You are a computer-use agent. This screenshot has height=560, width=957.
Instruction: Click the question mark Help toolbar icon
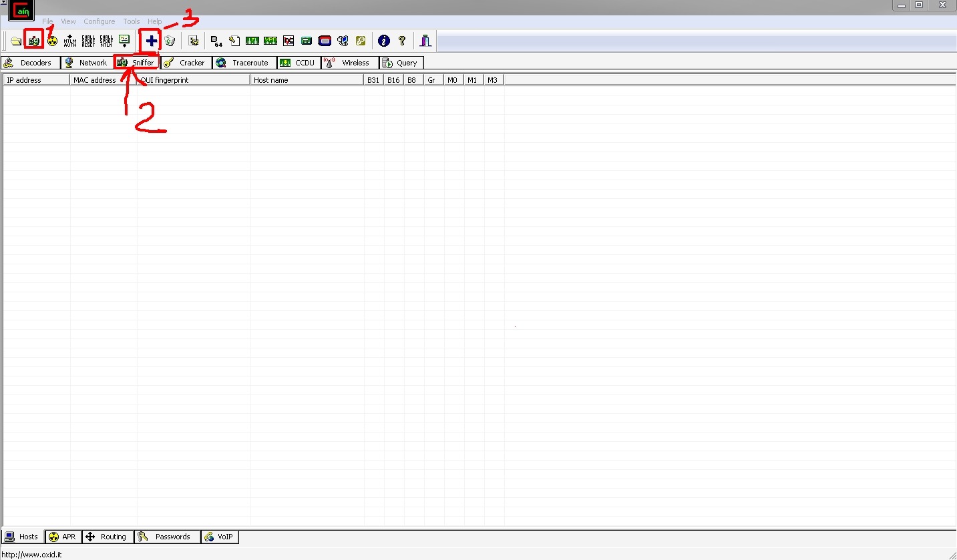pos(402,41)
